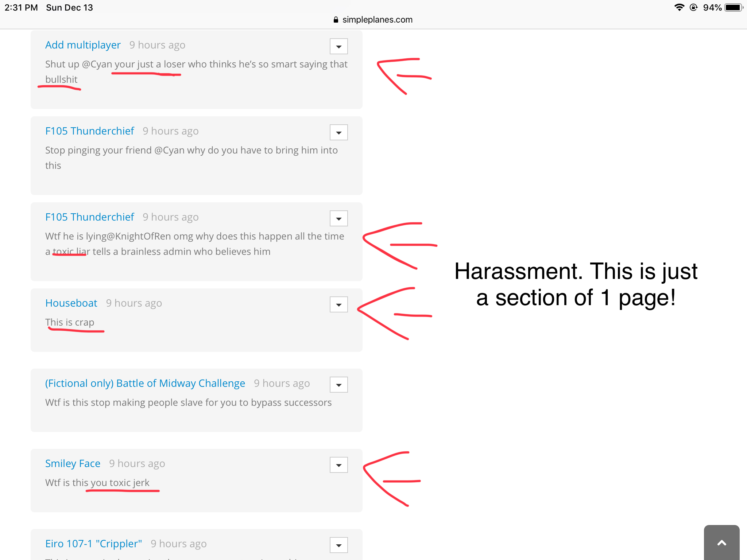
Task: Visit the Houseboat post link
Action: pos(71,303)
